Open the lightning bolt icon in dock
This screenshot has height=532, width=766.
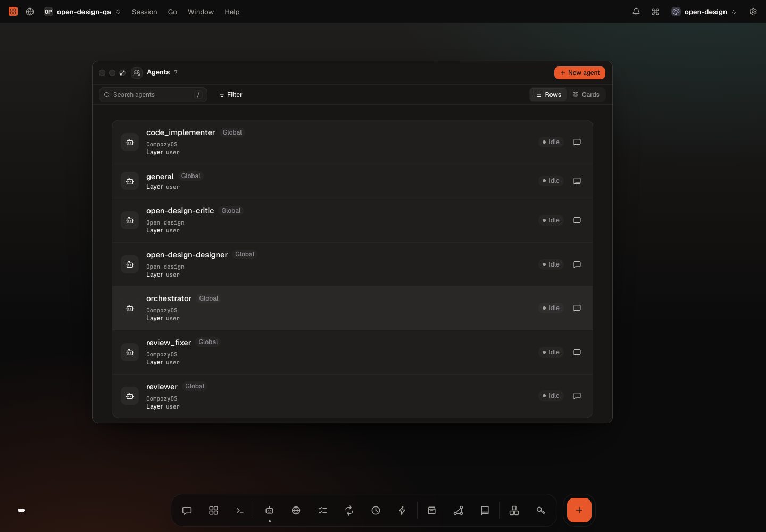pyautogui.click(x=402, y=510)
